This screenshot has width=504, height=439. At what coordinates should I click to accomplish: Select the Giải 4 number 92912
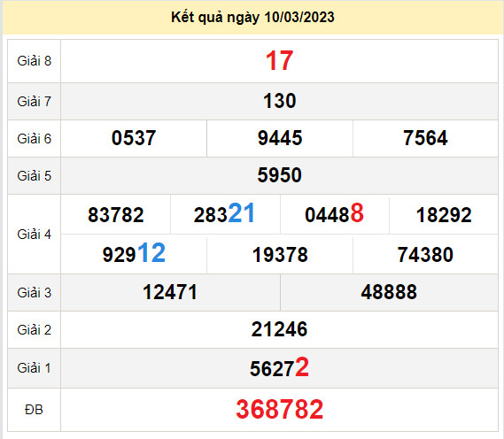coord(134,253)
